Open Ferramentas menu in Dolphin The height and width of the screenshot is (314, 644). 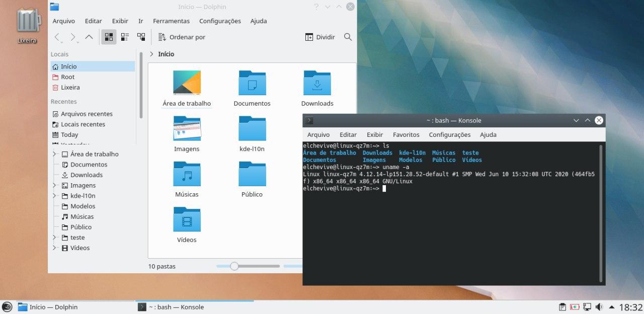(x=172, y=21)
